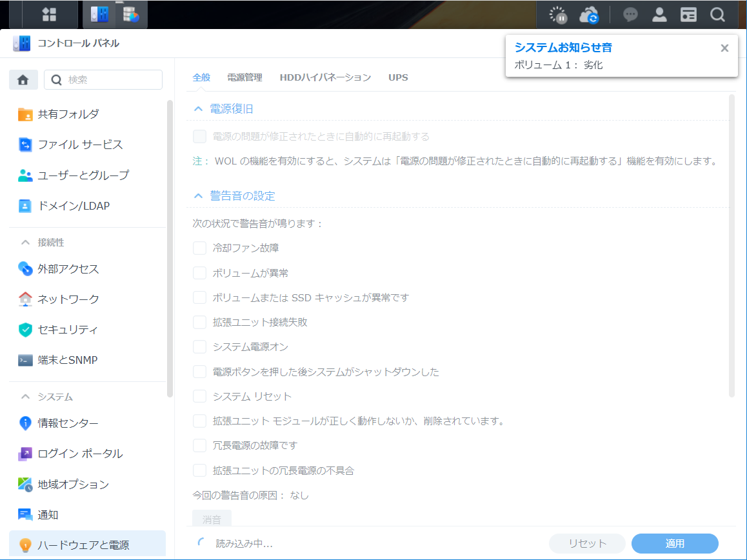
Task: Click the リセット button
Action: point(587,543)
